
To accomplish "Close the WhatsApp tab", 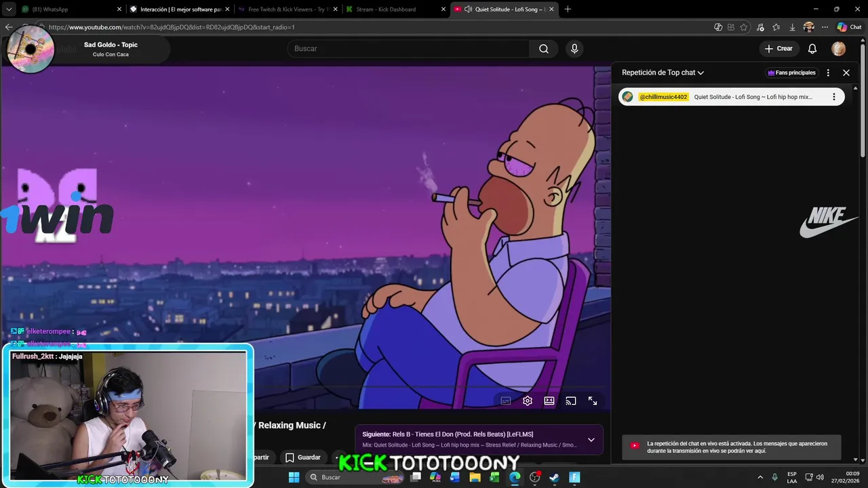I will [119, 9].
